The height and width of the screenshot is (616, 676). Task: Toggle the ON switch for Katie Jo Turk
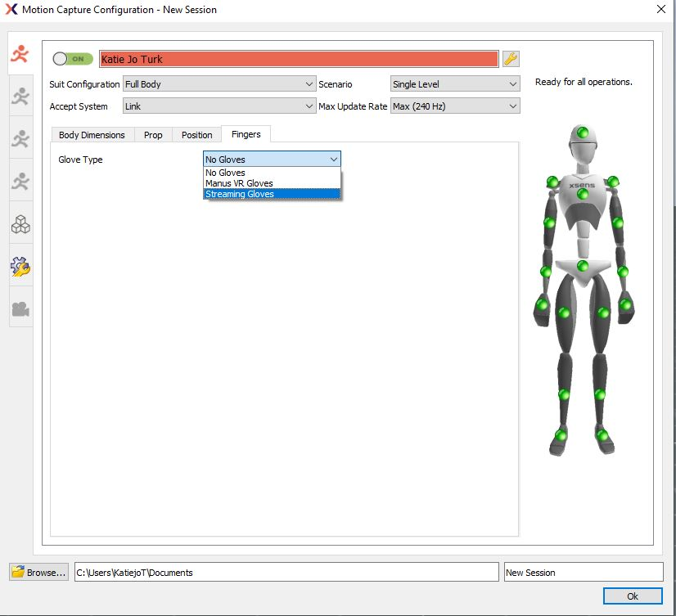pyautogui.click(x=73, y=58)
